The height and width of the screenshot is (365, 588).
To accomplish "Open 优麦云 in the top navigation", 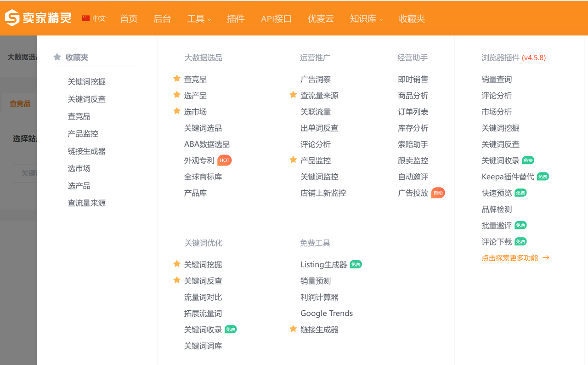I will point(321,19).
